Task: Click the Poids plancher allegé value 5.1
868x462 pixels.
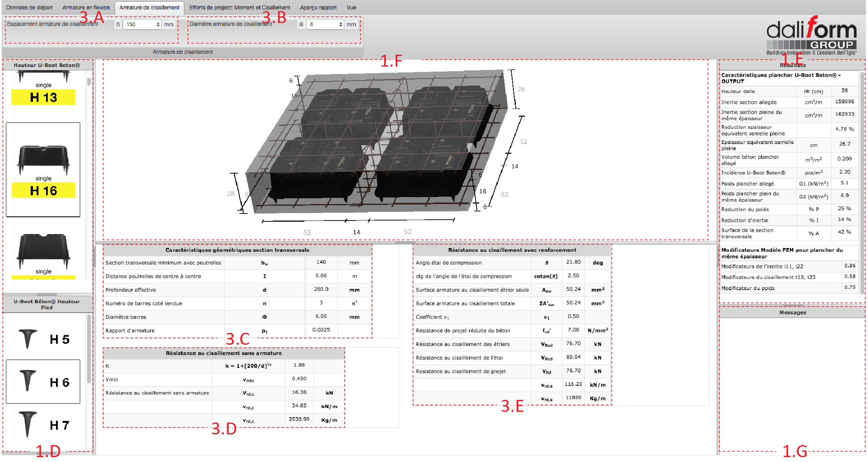Action: pos(844,183)
